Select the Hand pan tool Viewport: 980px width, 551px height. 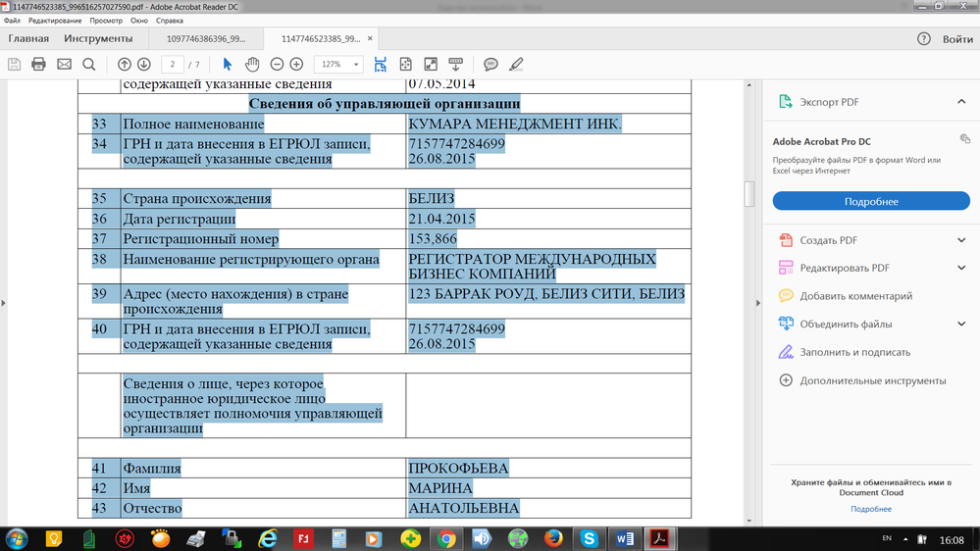click(251, 65)
